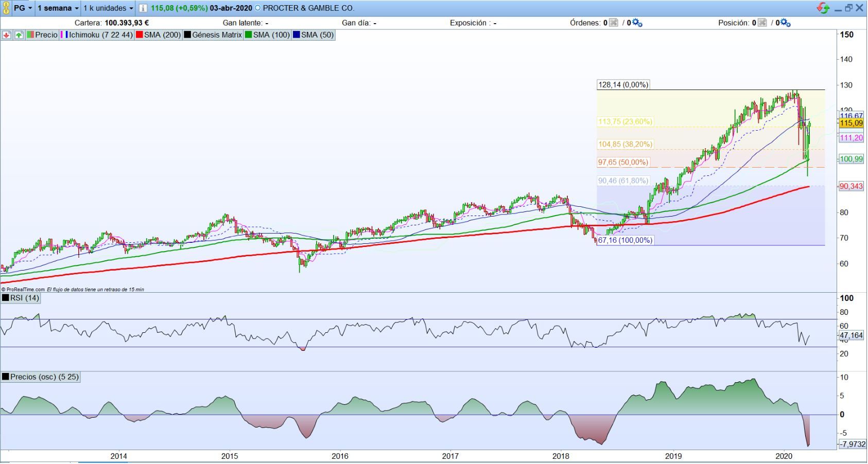Click the 'Gan latente' label
868x464 pixels.
click(243, 23)
